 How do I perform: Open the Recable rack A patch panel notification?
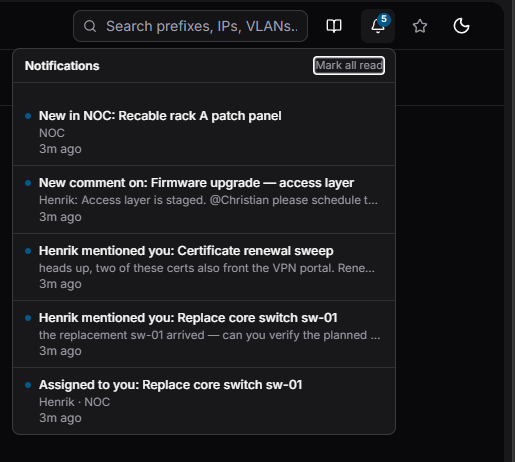coord(204,132)
